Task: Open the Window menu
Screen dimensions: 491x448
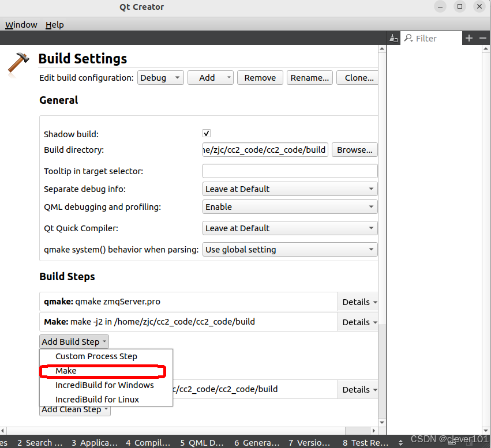Action: [21, 24]
